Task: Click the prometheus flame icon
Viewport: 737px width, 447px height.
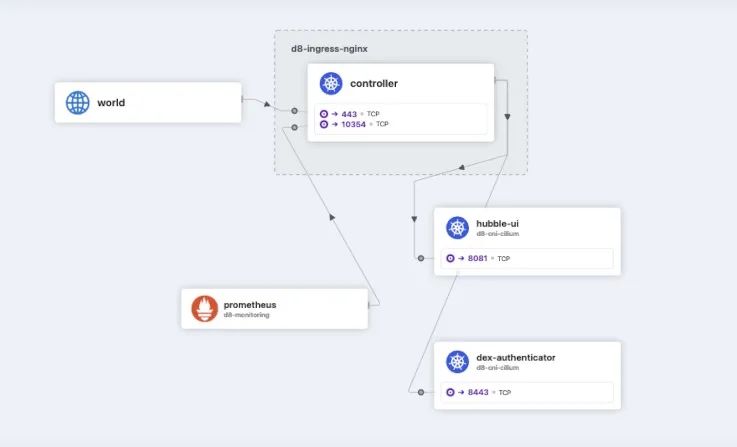Action: coord(204,309)
